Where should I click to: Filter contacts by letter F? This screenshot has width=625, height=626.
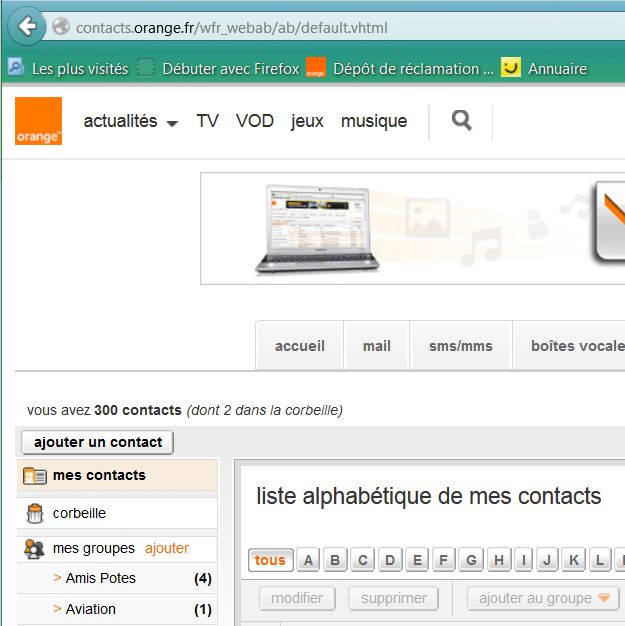point(443,560)
